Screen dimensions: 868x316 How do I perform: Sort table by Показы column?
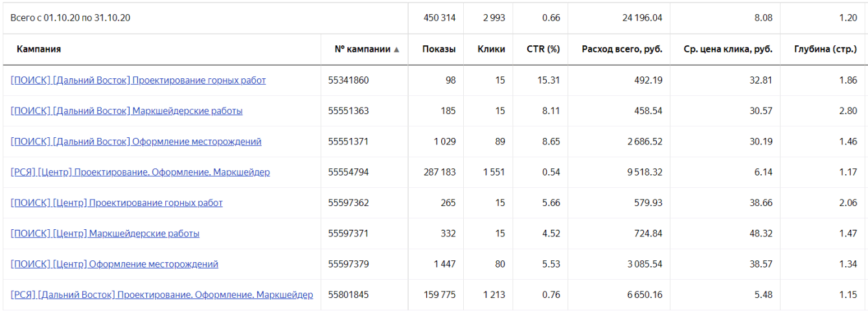(x=439, y=49)
